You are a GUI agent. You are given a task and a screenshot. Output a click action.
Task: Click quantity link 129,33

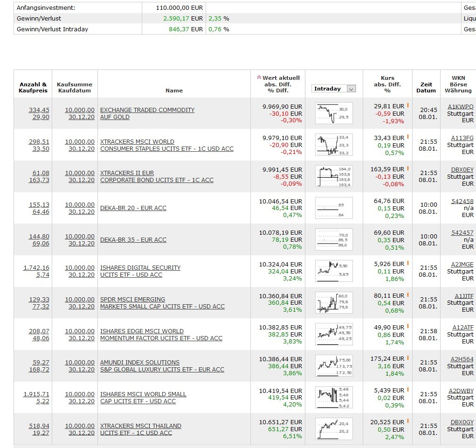tap(39, 300)
